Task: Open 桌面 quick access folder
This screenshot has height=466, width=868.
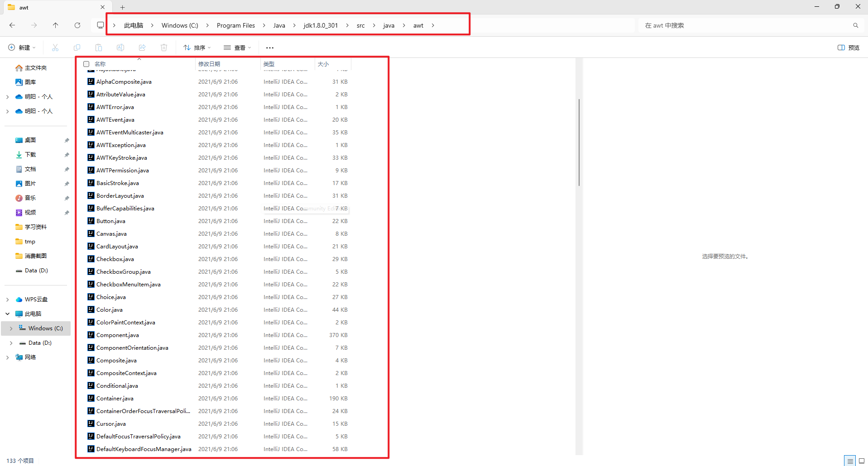Action: click(30, 140)
